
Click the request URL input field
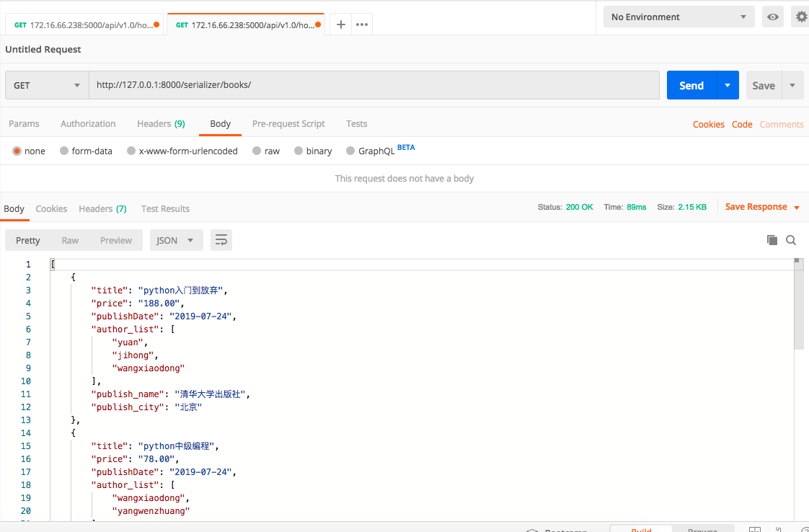pyautogui.click(x=374, y=85)
